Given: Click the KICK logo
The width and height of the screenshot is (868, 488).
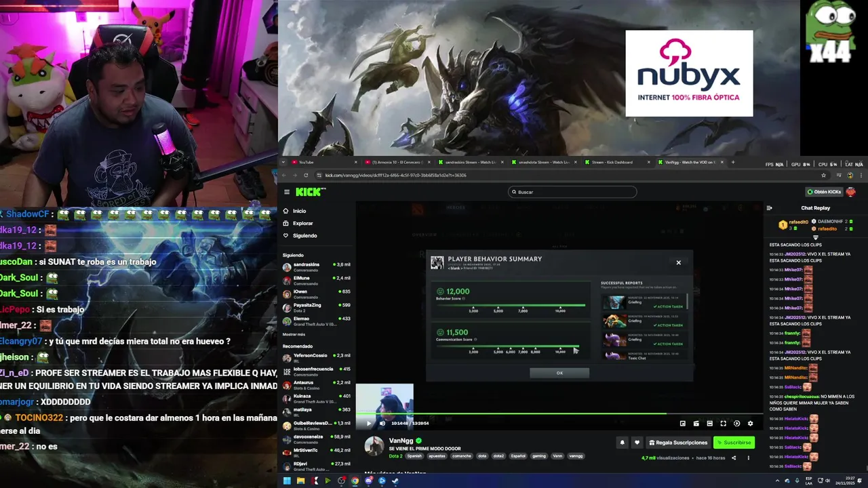Looking at the screenshot, I should click(x=311, y=192).
